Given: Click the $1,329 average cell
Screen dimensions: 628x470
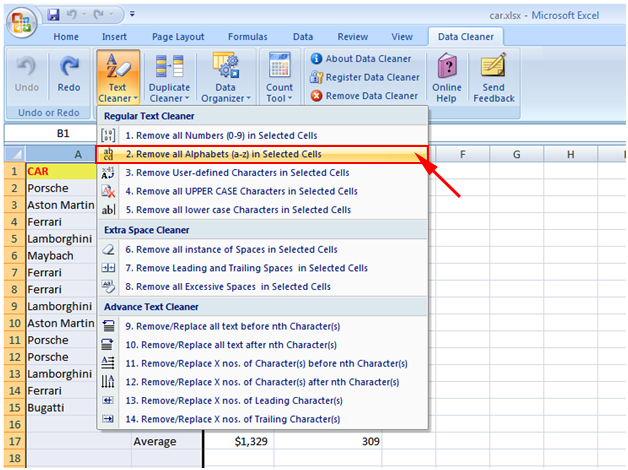Looking at the screenshot, I should pyautogui.click(x=239, y=441).
